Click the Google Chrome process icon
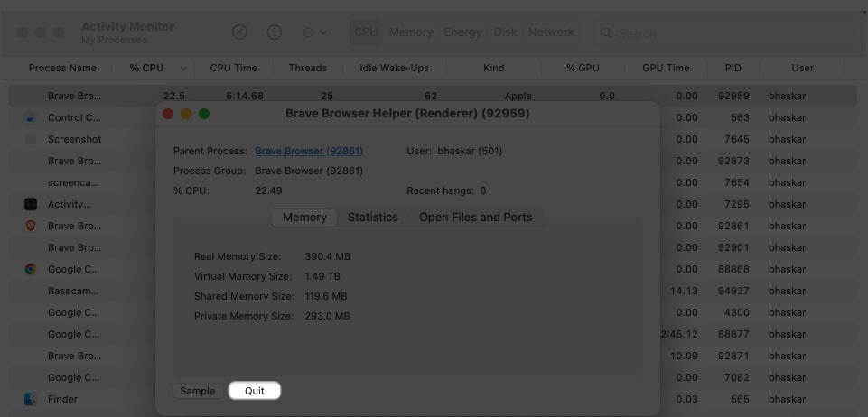Viewport: 868px width, 417px height. 31,269
